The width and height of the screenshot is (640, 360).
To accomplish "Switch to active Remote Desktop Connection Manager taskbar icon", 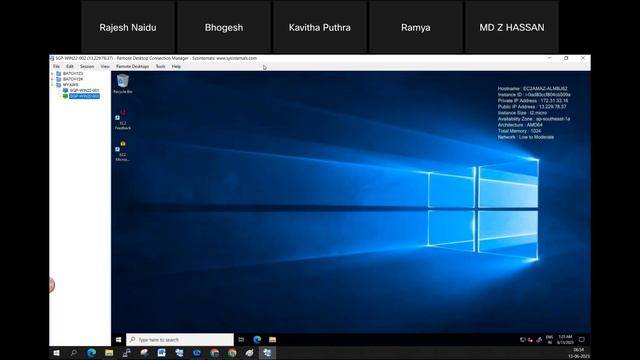I will pyautogui.click(x=267, y=353).
